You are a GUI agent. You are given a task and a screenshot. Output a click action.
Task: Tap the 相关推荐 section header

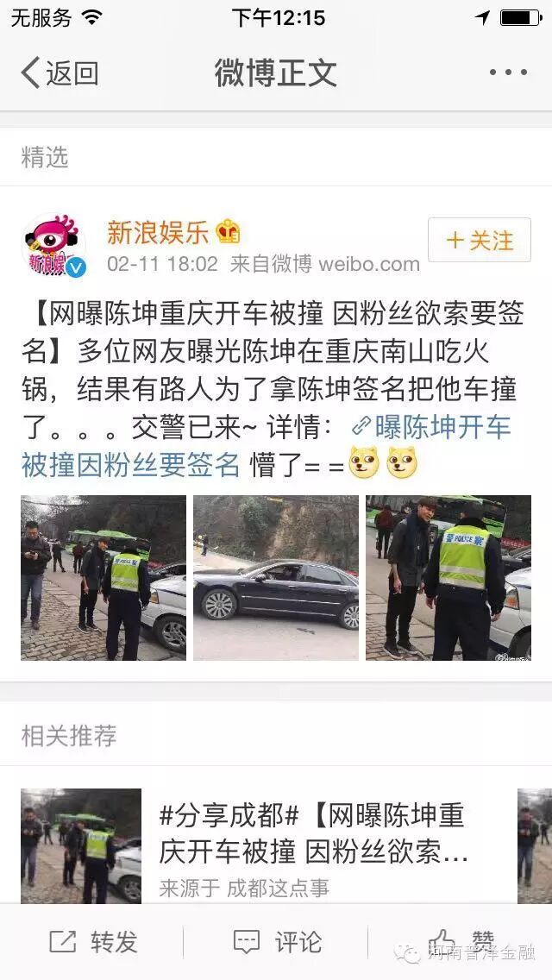tap(69, 736)
